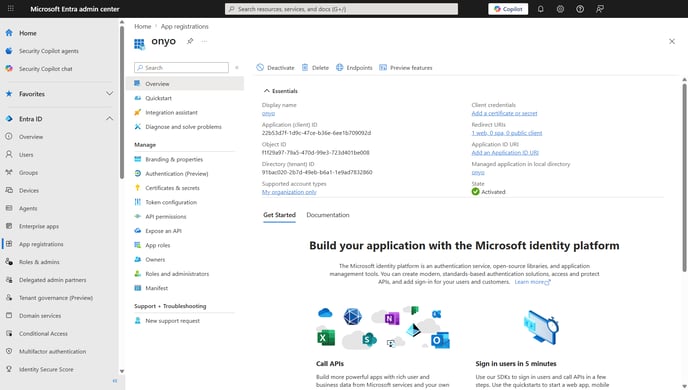Click the Deactivate toolbar command
Image resolution: width=688 pixels, height=390 pixels.
(x=276, y=68)
